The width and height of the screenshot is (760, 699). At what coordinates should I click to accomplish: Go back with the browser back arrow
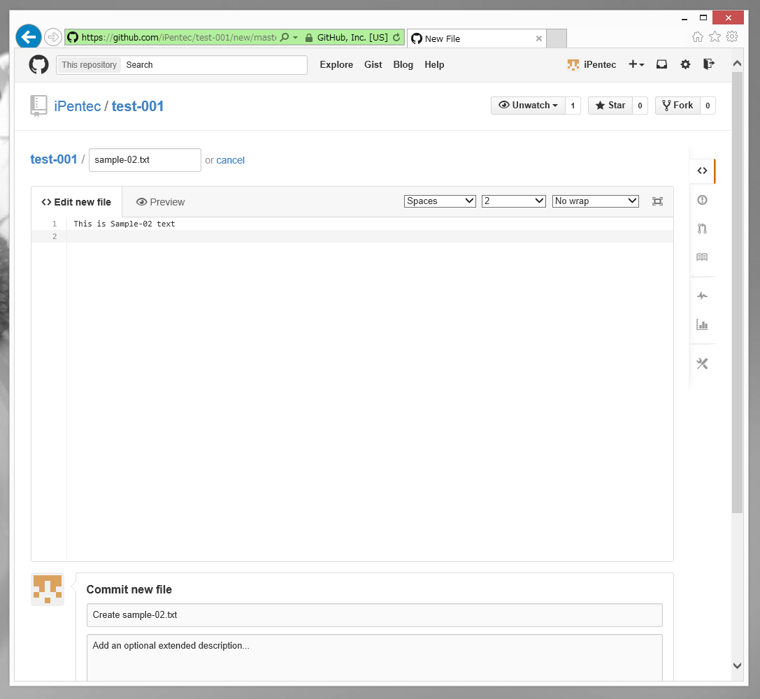(x=28, y=37)
